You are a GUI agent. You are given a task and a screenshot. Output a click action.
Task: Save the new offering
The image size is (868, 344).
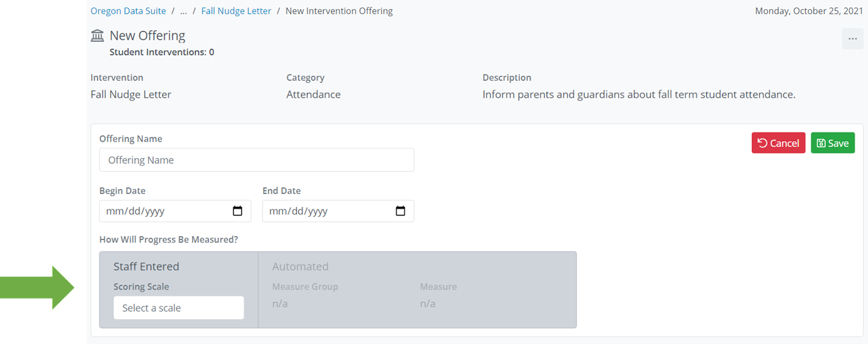tap(833, 143)
